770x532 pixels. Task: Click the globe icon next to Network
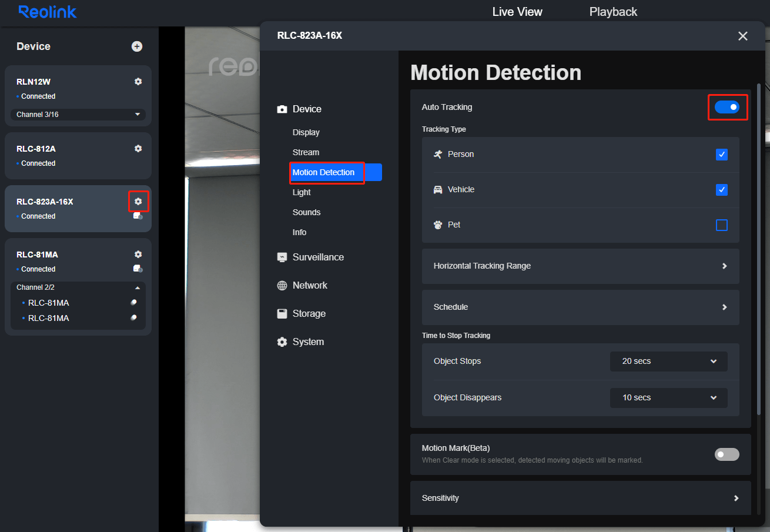click(x=282, y=286)
